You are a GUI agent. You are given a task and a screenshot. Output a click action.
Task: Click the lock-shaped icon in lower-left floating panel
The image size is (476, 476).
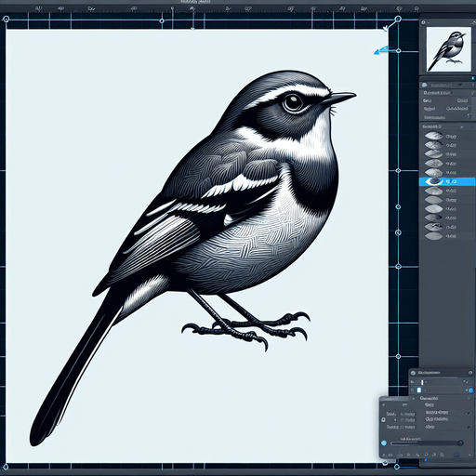coord(383,420)
